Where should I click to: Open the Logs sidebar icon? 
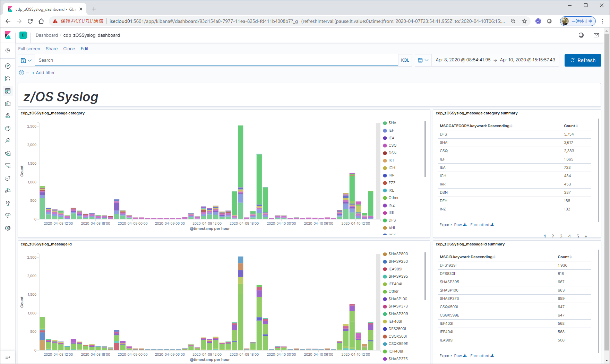click(8, 153)
